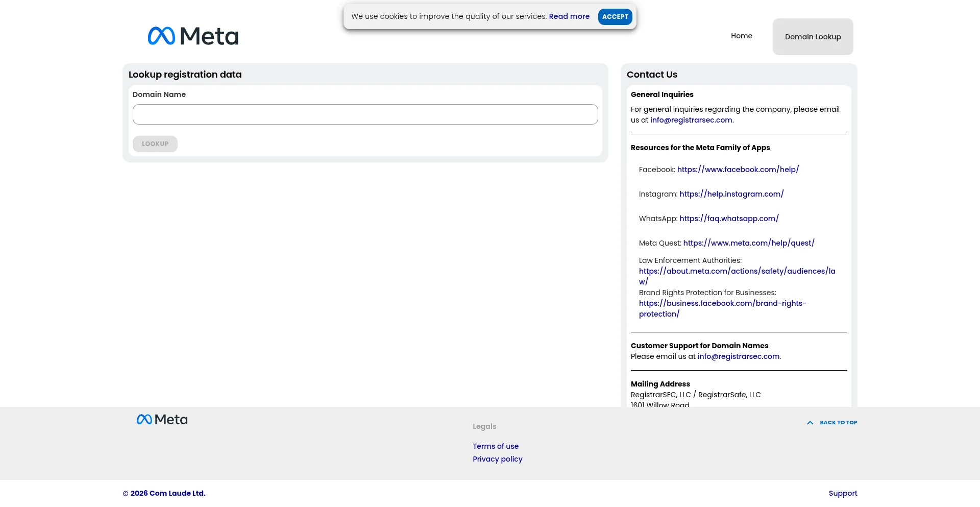Accept the cookie notice
The image size is (980, 507).
(615, 17)
